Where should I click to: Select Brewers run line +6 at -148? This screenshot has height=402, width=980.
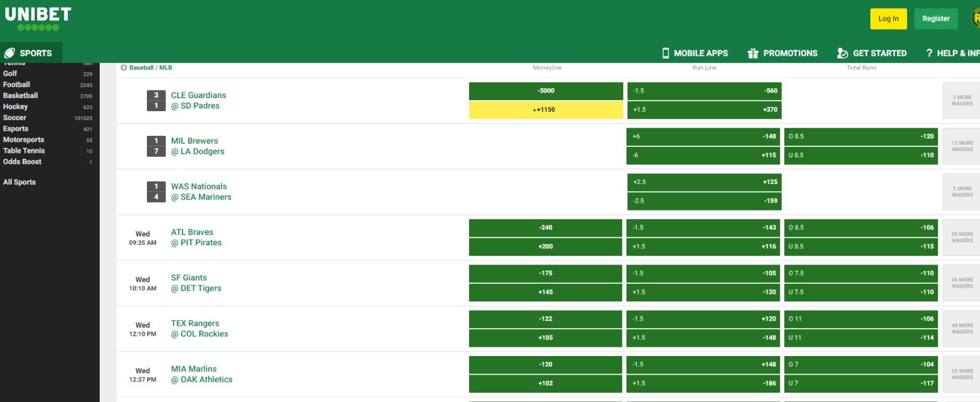pos(704,136)
